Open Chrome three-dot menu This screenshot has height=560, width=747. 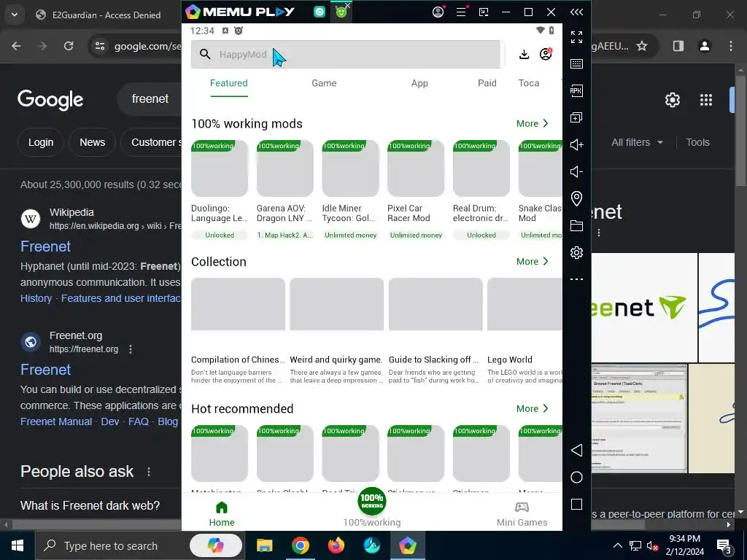731,46
